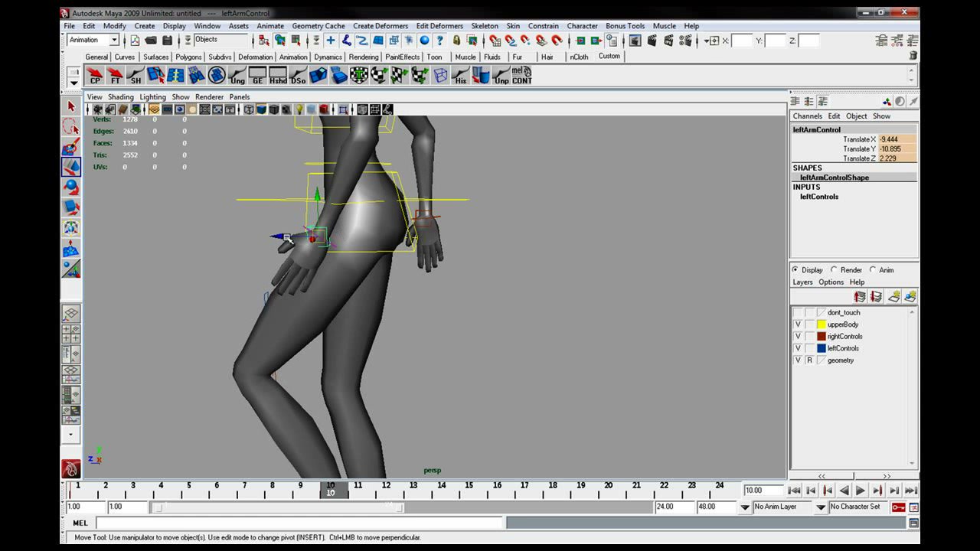Viewport: 980px width, 551px height.
Task: Open the Animation menu set dropdown
Action: (x=93, y=40)
